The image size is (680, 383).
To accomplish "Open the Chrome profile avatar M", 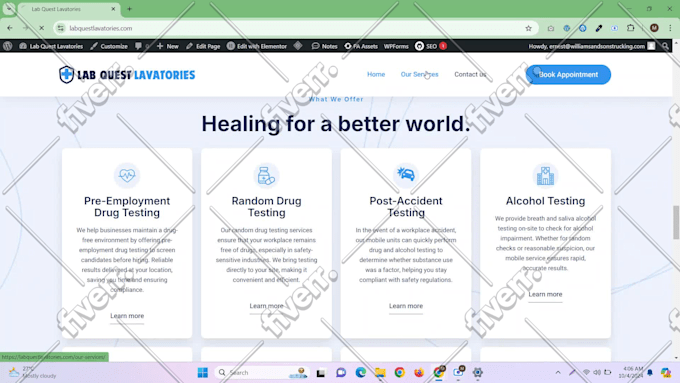I will [x=654, y=28].
